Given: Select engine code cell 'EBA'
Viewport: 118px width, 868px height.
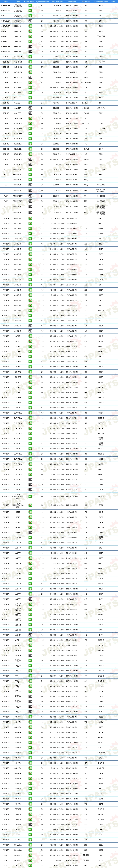Looking at the screenshot, I should (101, 88).
